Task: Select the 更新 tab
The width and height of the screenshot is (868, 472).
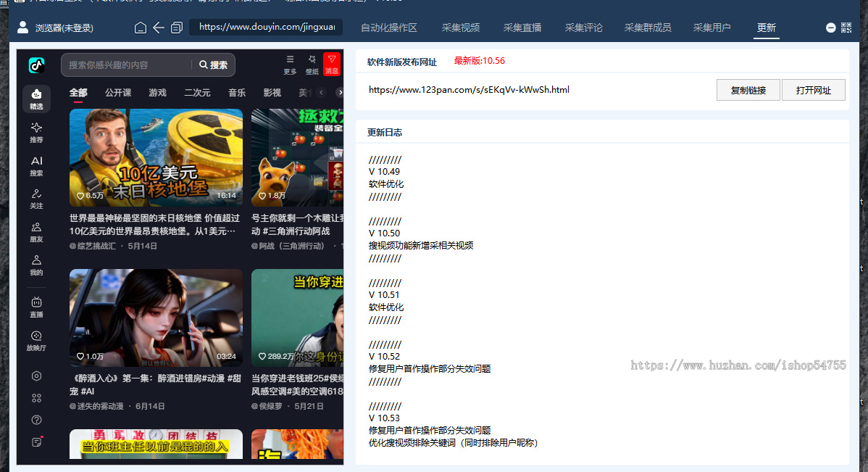Action: pyautogui.click(x=766, y=28)
